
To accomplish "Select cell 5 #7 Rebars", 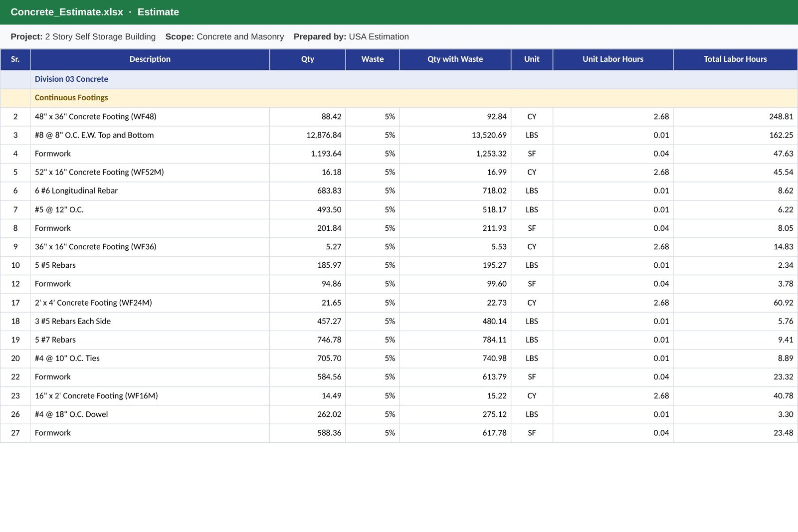I will 150,340.
